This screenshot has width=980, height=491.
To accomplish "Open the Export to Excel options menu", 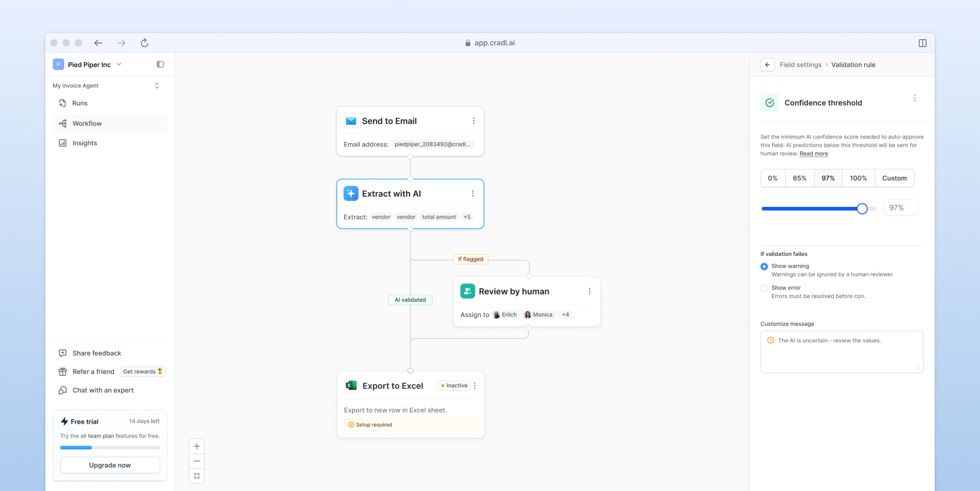I will (x=475, y=386).
